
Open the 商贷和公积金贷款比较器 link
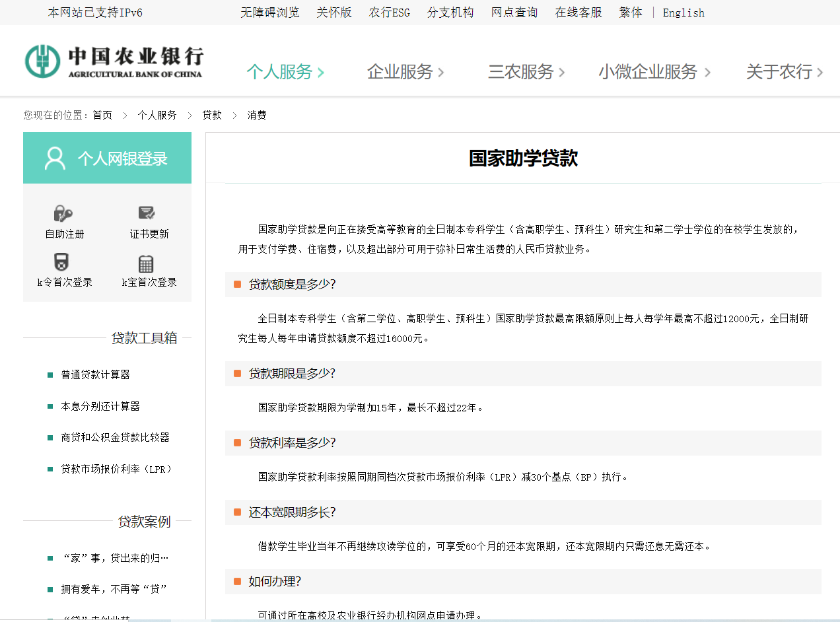116,437
